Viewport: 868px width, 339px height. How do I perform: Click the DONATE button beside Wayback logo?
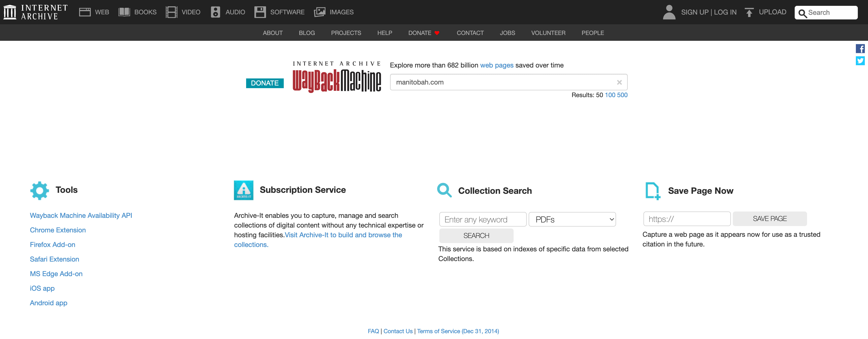click(265, 83)
